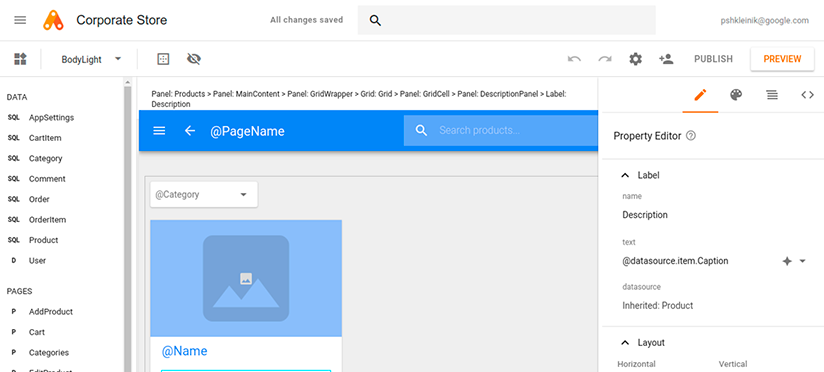
Task: Collapse the Label property section
Action: pyautogui.click(x=625, y=175)
